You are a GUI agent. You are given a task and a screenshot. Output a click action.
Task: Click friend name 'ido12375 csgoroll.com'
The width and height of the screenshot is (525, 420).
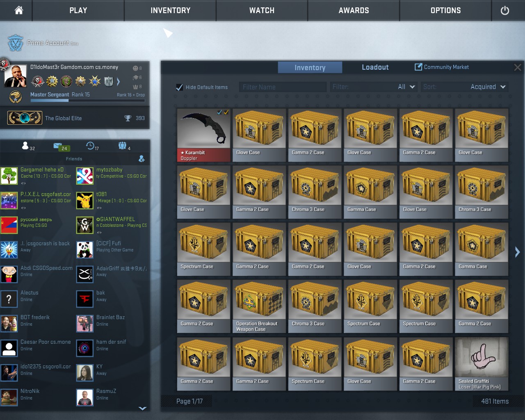46,367
